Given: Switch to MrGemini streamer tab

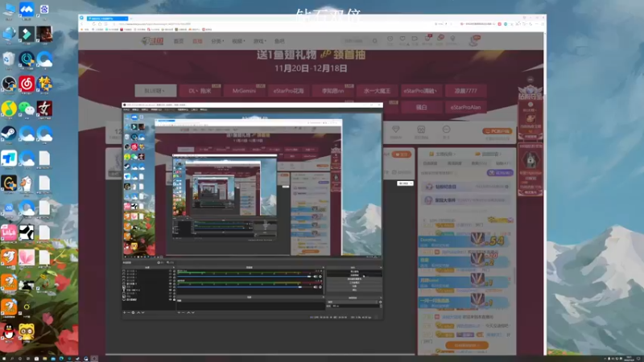Looking at the screenshot, I should (x=244, y=91).
